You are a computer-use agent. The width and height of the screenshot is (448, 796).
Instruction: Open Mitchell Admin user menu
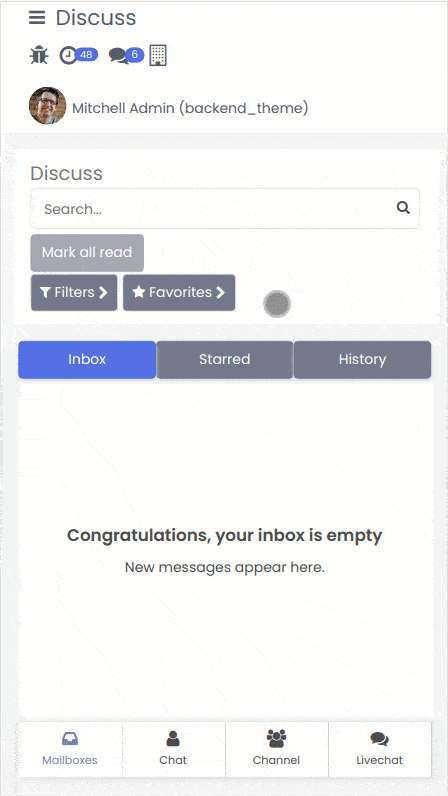pyautogui.click(x=190, y=108)
